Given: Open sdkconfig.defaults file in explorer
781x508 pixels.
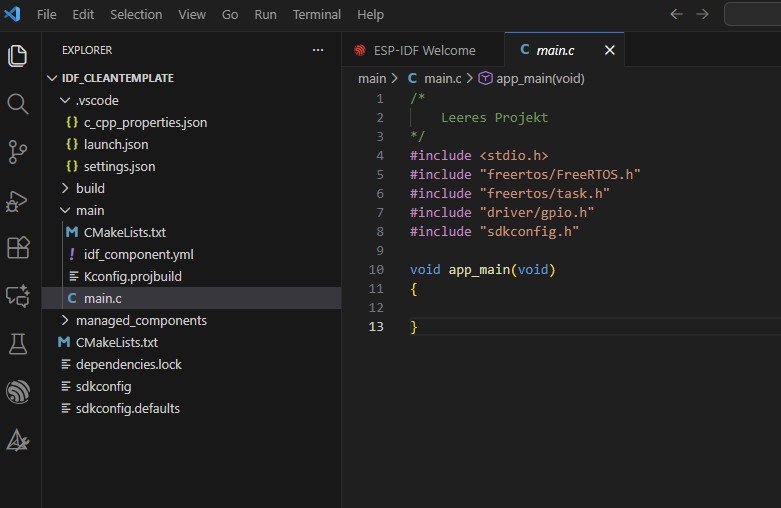Looking at the screenshot, I should tap(127, 408).
